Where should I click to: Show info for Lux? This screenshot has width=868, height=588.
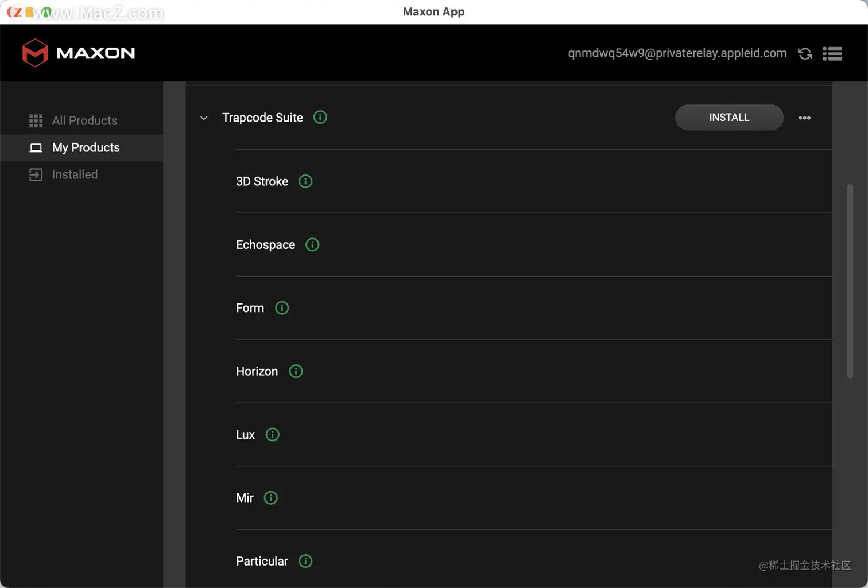[273, 434]
